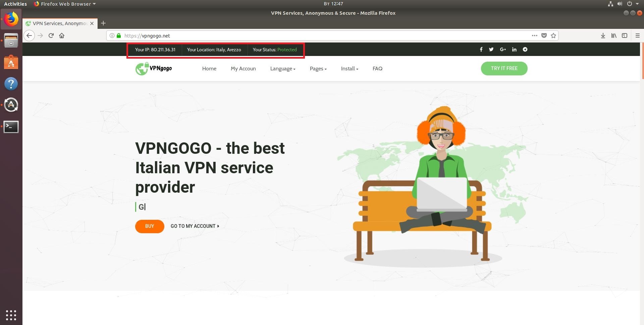Open VPNgogo Twitter icon
The width and height of the screenshot is (644, 325).
491,49
